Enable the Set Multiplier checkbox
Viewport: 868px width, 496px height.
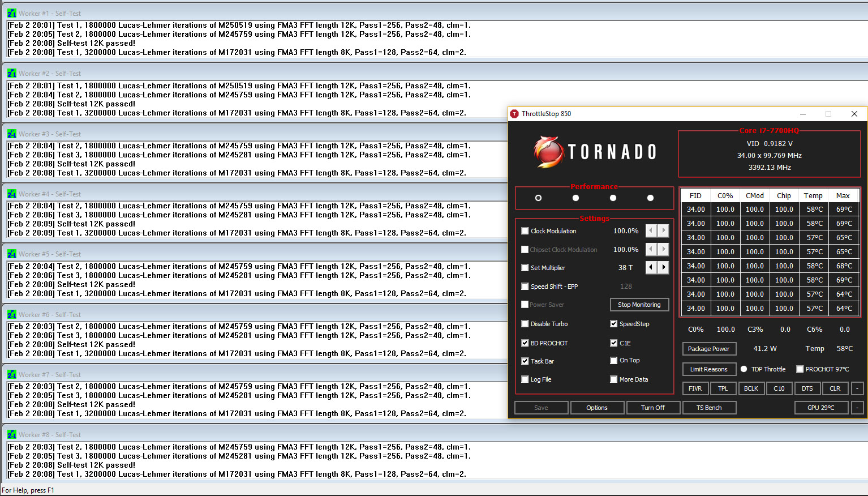tap(525, 268)
